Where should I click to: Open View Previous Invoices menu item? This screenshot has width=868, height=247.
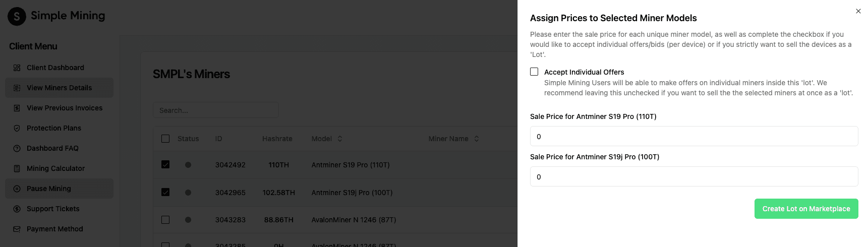[59, 108]
